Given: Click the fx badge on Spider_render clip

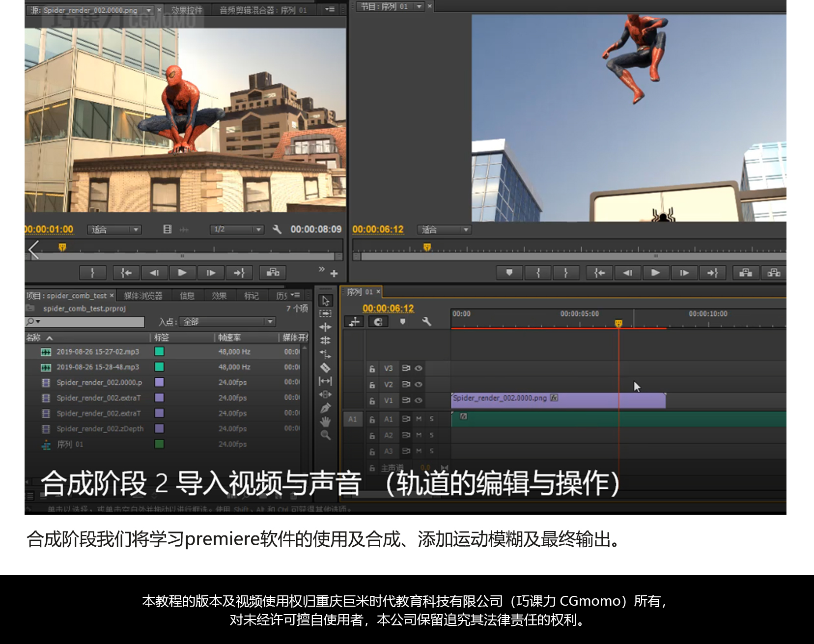Looking at the screenshot, I should (x=554, y=398).
